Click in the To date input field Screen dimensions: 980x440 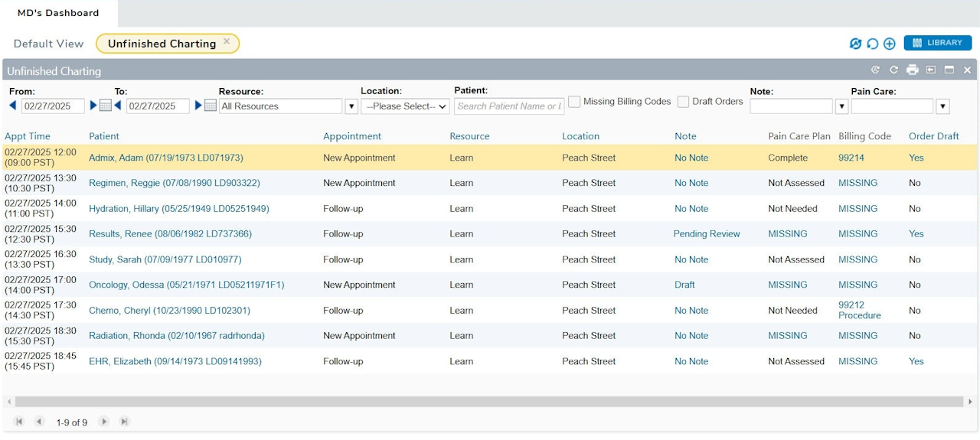coord(158,106)
